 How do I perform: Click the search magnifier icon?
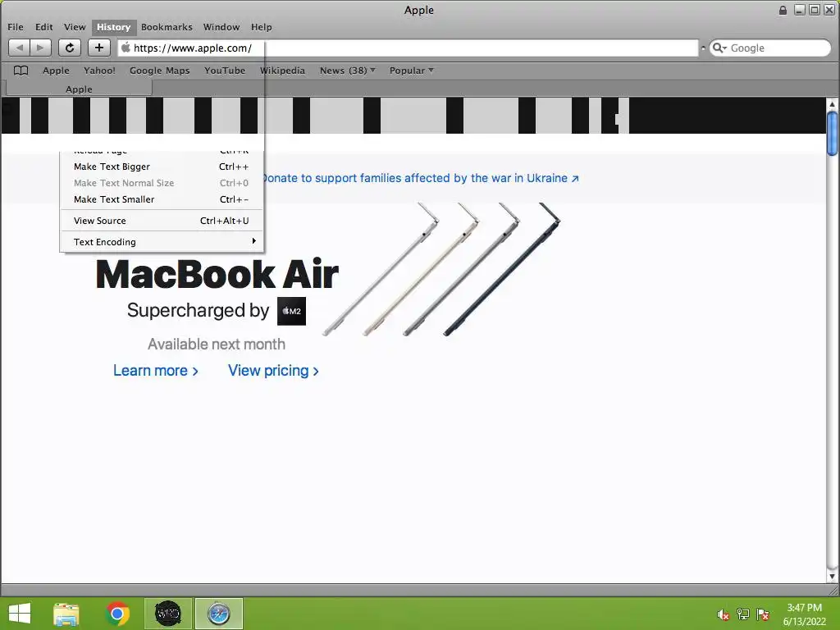click(x=718, y=48)
